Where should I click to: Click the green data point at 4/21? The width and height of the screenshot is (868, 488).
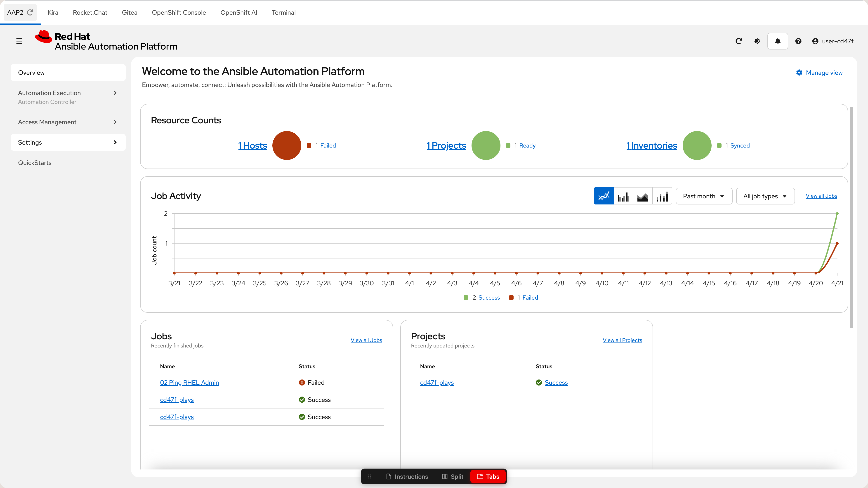click(837, 213)
